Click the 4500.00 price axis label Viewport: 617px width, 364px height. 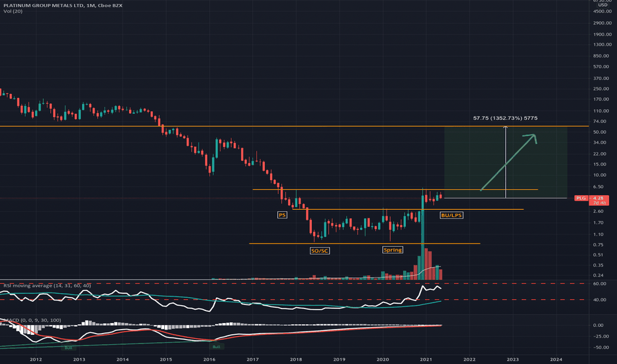(x=602, y=11)
